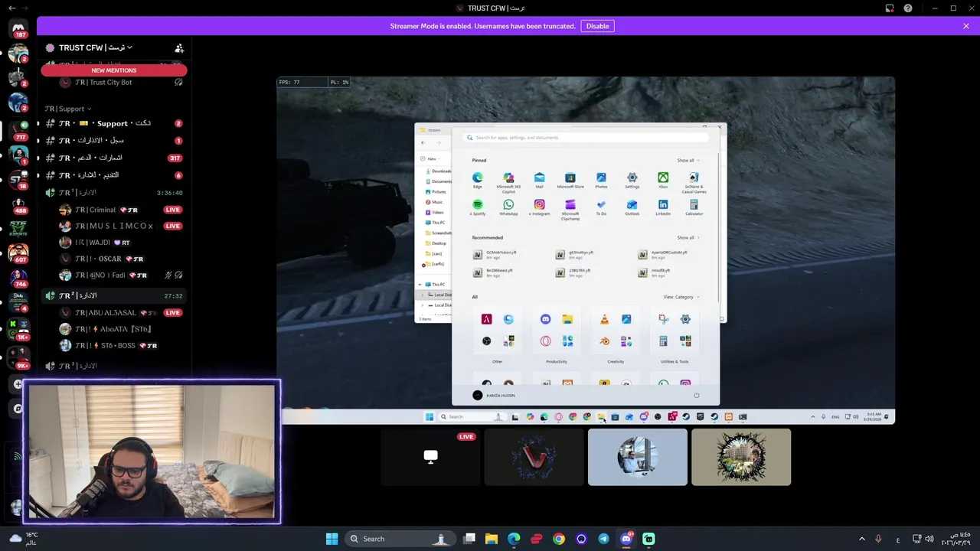Collapse the TR | Support category
This screenshot has height=551, width=980.
click(x=68, y=109)
